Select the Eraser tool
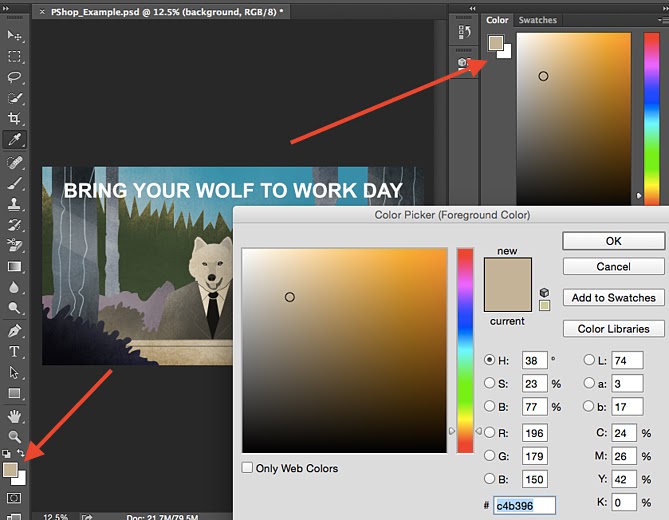 click(14, 245)
